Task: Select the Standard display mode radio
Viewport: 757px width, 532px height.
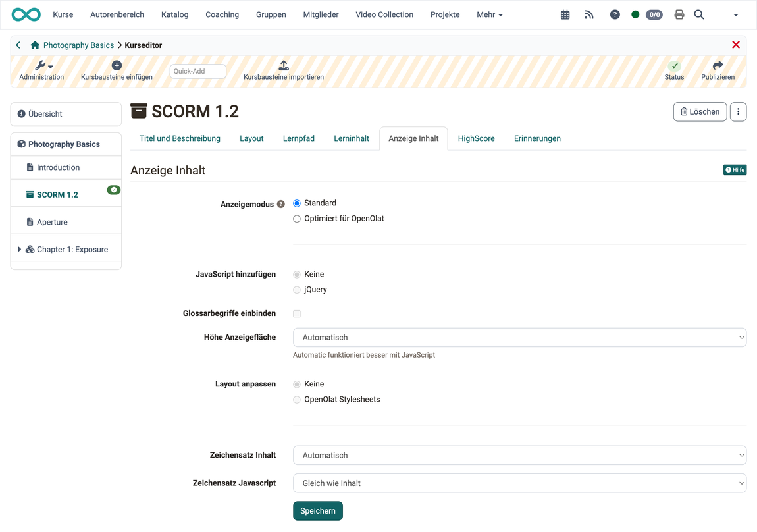Action: (297, 203)
